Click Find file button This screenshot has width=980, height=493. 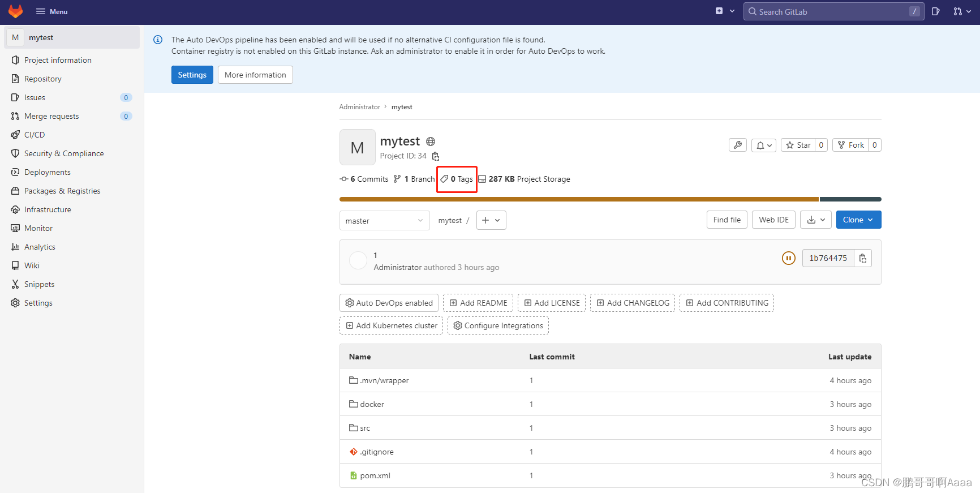(x=727, y=220)
